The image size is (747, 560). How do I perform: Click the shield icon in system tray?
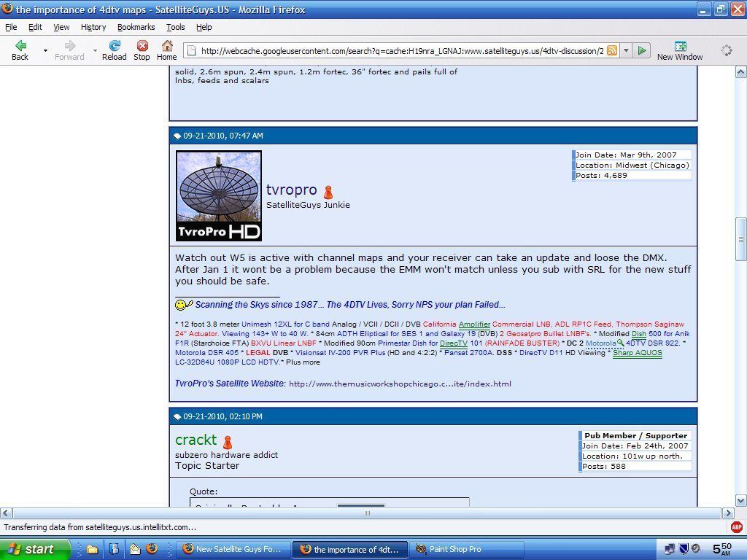[x=684, y=549]
